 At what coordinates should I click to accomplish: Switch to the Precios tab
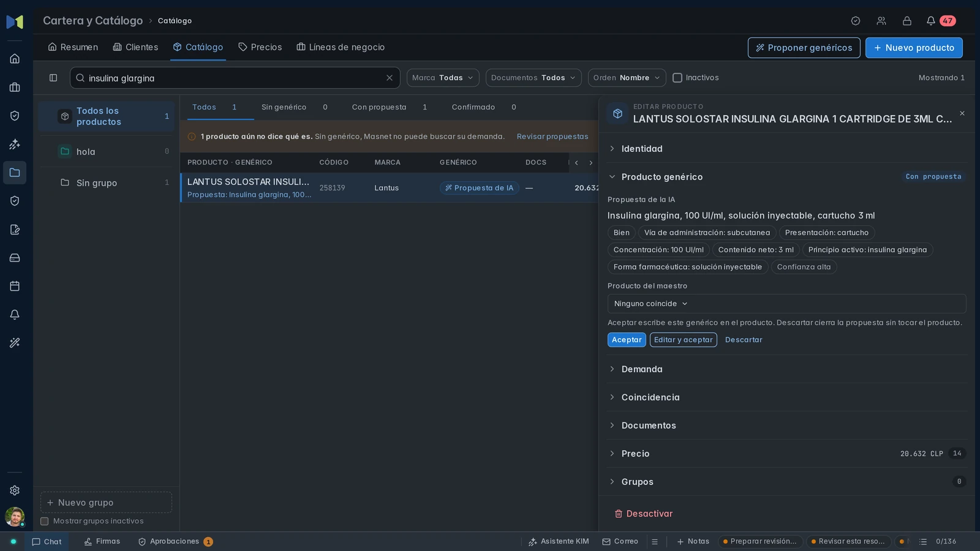tap(260, 47)
